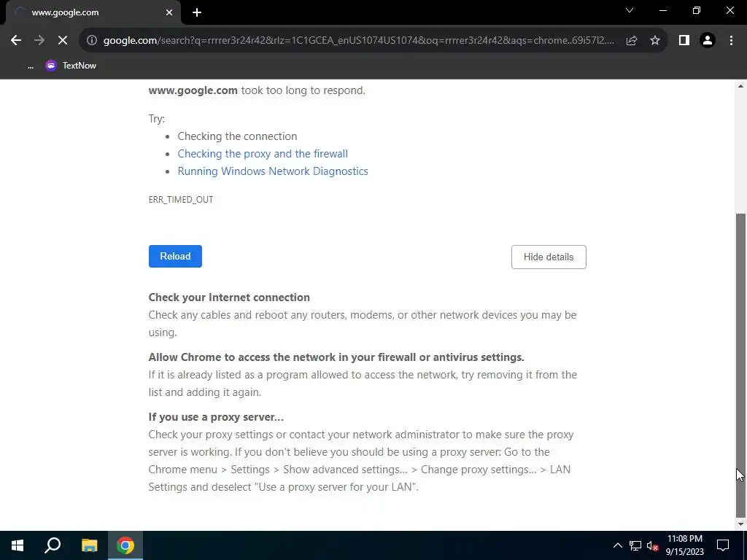
Task: Restore down the Chrome window
Action: point(697,10)
